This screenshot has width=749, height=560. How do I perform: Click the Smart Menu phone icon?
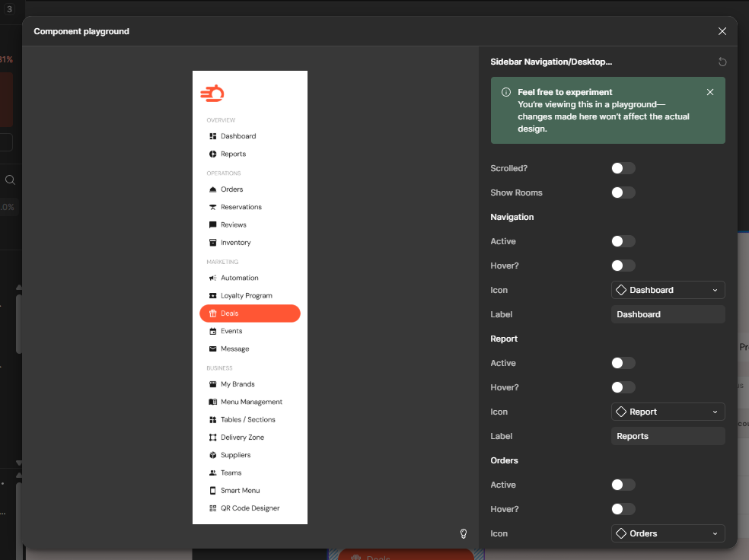(213, 490)
